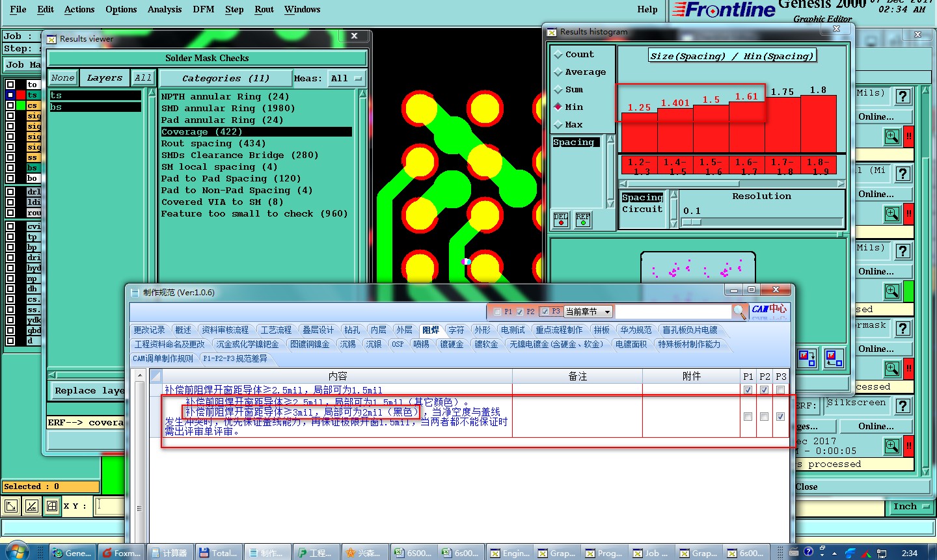Select the Count radio button
The image size is (937, 560).
(x=558, y=55)
